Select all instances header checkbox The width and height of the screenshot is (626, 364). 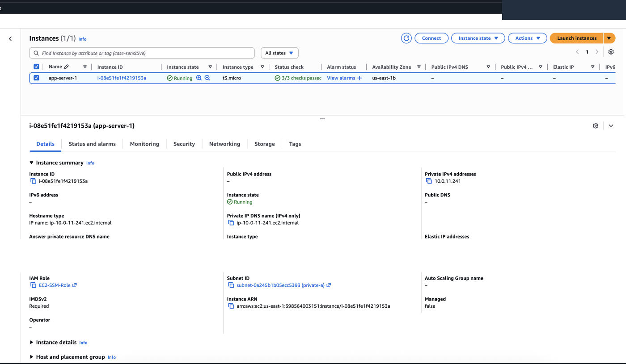click(x=36, y=67)
